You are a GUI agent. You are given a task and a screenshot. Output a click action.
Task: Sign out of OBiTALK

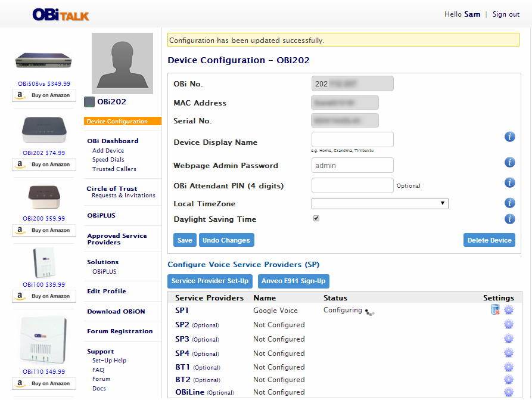[506, 14]
